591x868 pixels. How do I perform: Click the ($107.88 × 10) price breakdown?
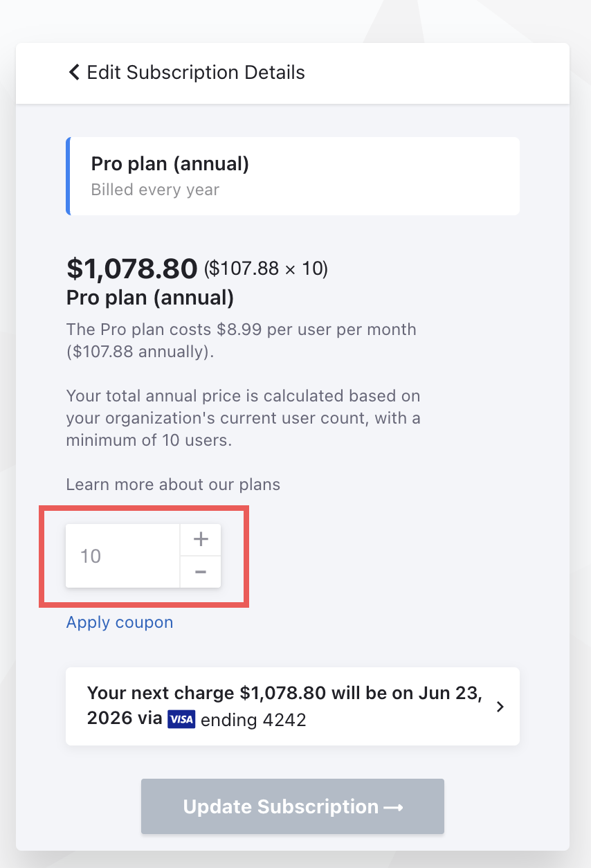click(266, 269)
